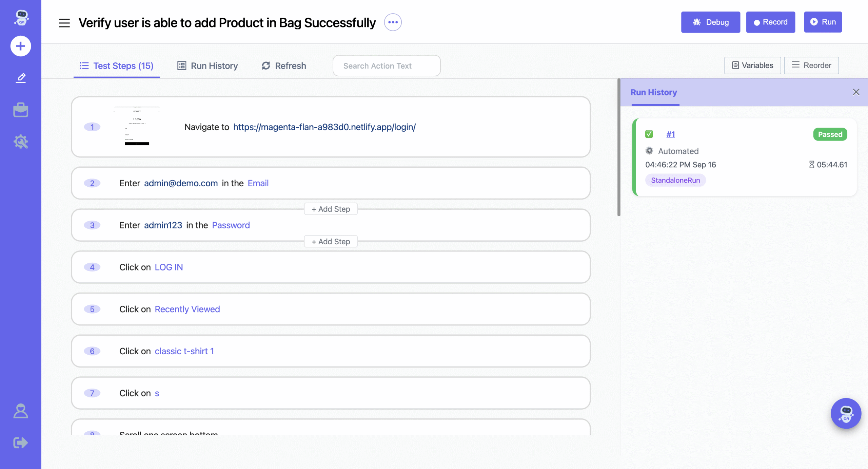This screenshot has width=868, height=469.
Task: Click Add Step below step 3
Action: (x=331, y=242)
